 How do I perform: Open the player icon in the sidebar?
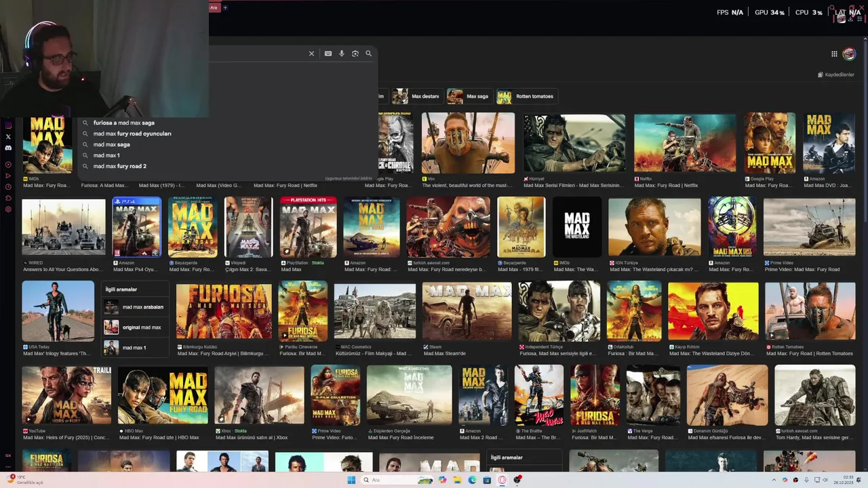point(8,165)
